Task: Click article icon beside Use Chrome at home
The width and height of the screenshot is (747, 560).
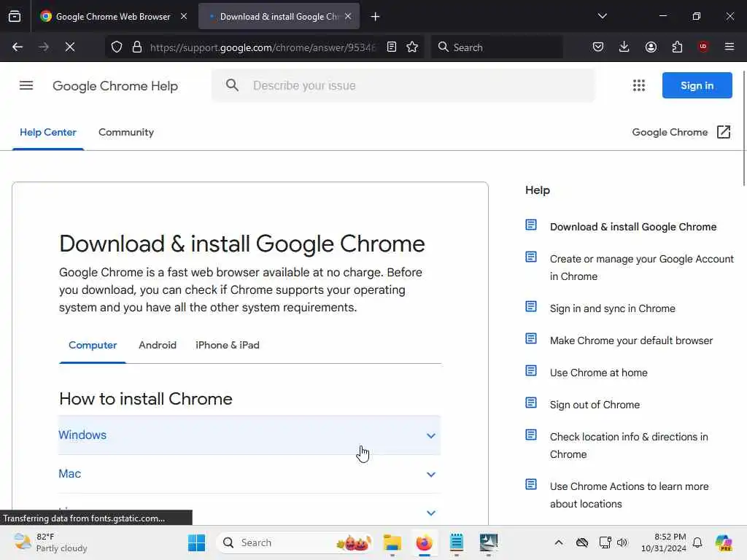Action: coord(531,370)
